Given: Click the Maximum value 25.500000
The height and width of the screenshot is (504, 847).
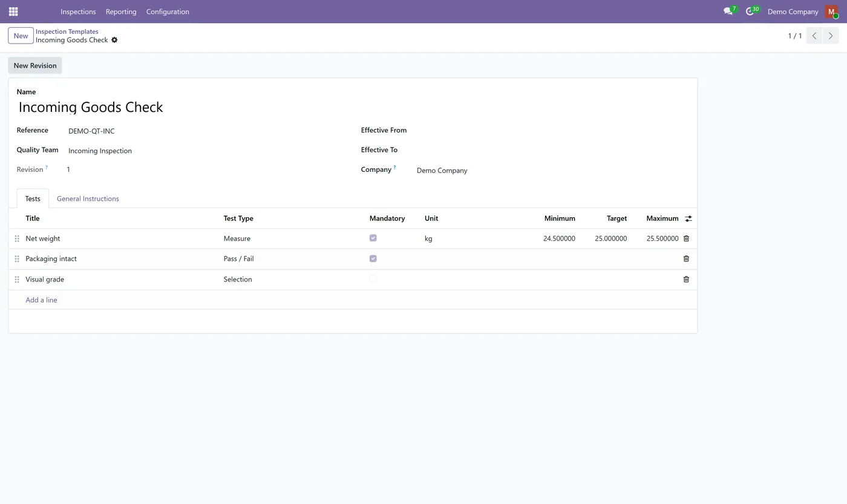Looking at the screenshot, I should click(x=662, y=238).
